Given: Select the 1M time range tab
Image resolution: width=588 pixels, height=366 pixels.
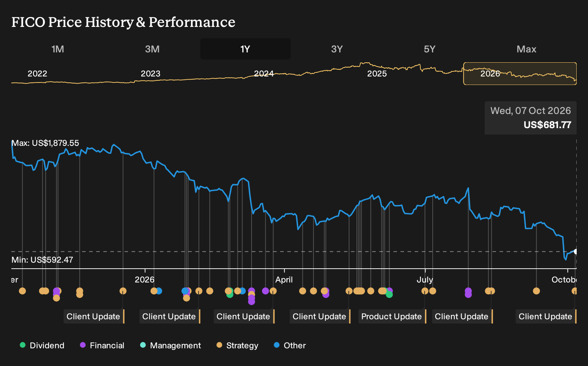Looking at the screenshot, I should pos(58,49).
